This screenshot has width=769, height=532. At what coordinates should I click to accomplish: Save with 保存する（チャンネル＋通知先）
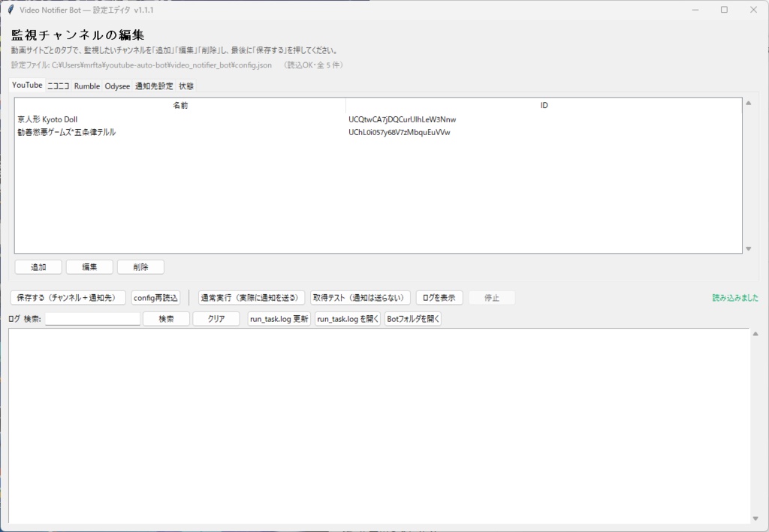pyautogui.click(x=68, y=298)
